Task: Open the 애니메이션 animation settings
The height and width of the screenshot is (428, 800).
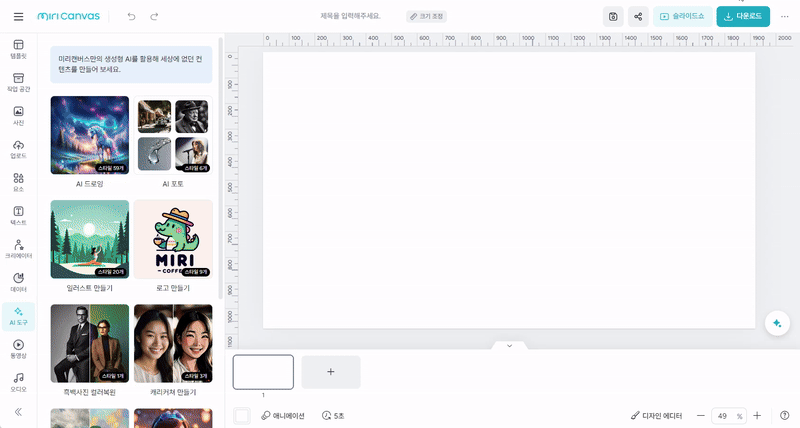Action: pos(283,416)
